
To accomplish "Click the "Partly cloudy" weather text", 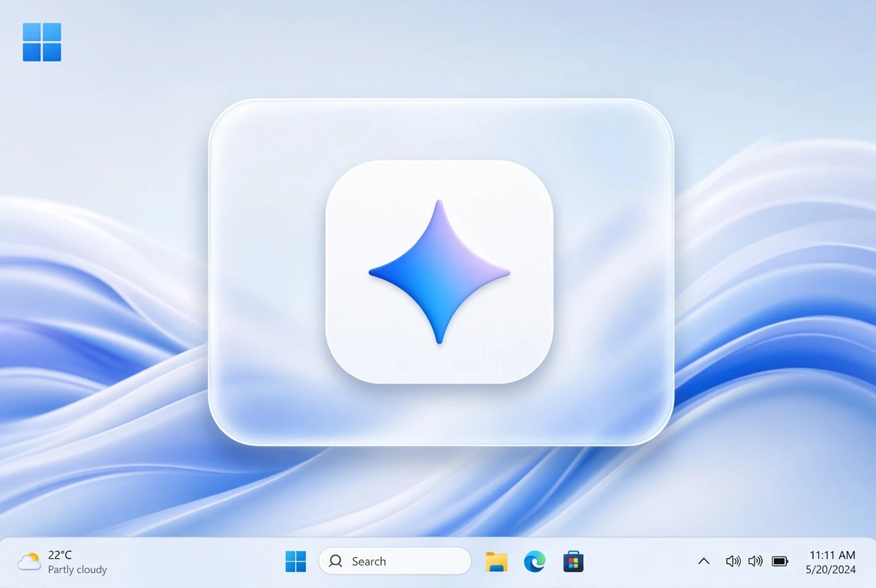I will (x=77, y=569).
